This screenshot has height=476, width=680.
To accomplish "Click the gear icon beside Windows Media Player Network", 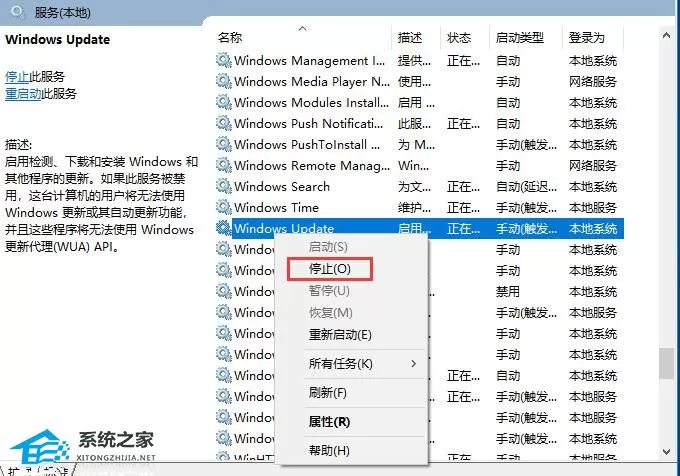I will (224, 81).
